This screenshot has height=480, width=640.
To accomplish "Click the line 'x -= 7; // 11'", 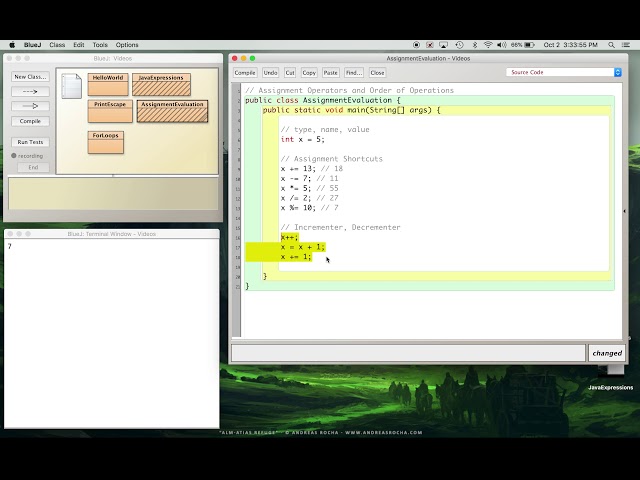I will [309, 179].
